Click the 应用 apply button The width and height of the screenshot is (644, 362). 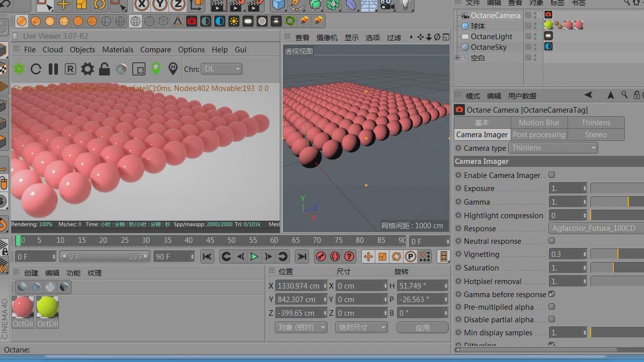click(x=423, y=327)
